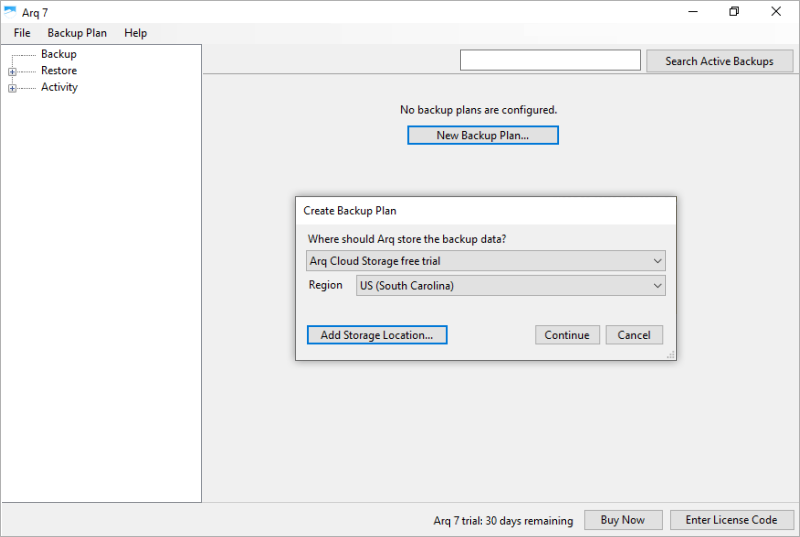Select Backup in the sidebar tree
The image size is (800, 537).
[59, 54]
